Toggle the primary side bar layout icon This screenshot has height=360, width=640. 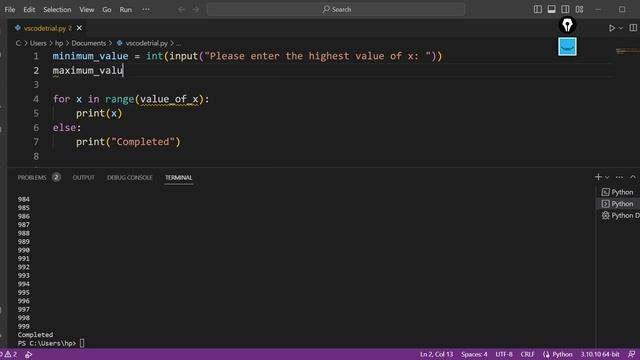tap(538, 9)
